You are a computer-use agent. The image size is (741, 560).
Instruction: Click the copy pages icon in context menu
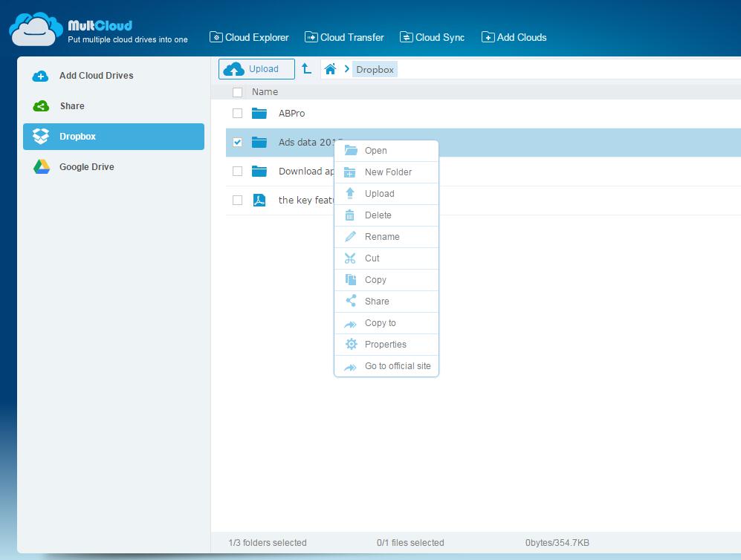351,279
